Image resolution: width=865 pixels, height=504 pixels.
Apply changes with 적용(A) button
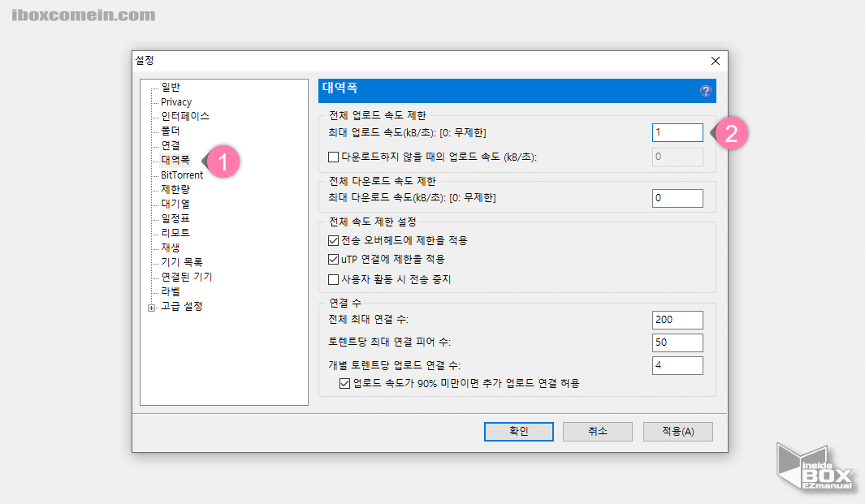[x=677, y=431]
